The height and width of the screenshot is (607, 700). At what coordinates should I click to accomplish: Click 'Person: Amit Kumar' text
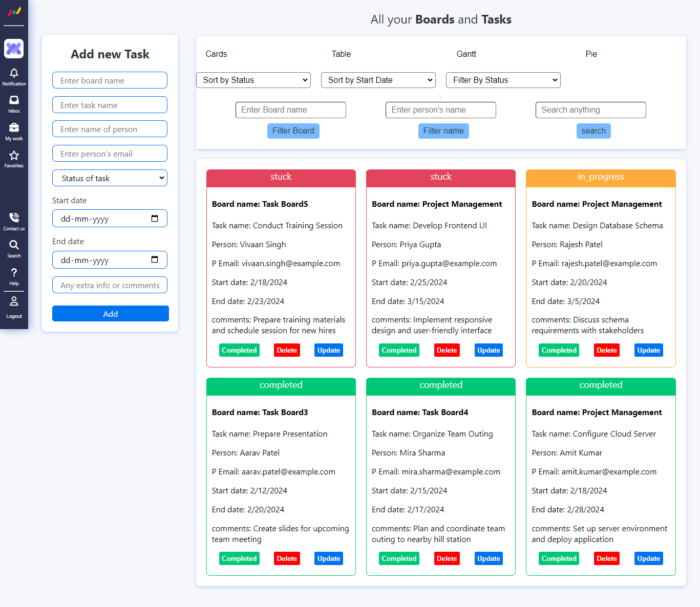point(567,453)
